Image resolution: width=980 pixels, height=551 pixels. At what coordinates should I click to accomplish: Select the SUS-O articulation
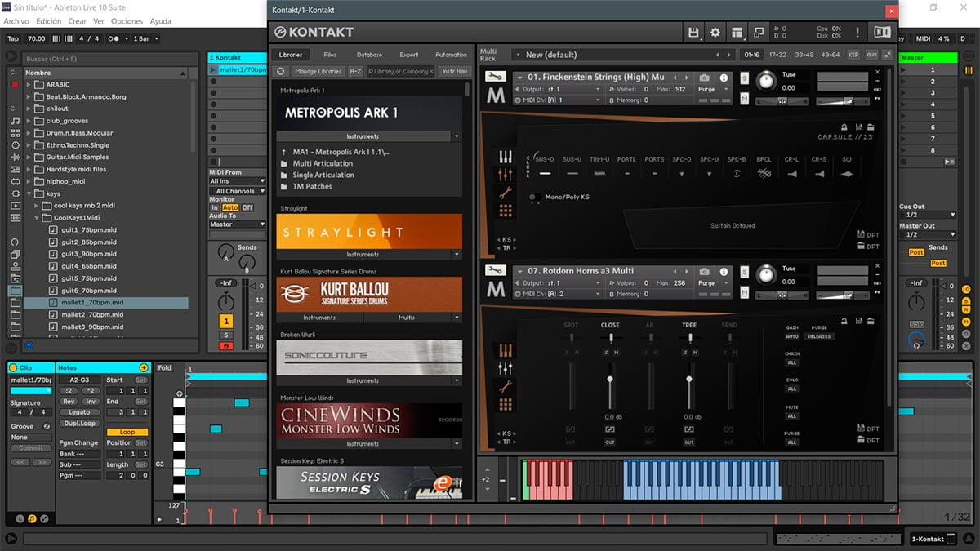pyautogui.click(x=545, y=167)
